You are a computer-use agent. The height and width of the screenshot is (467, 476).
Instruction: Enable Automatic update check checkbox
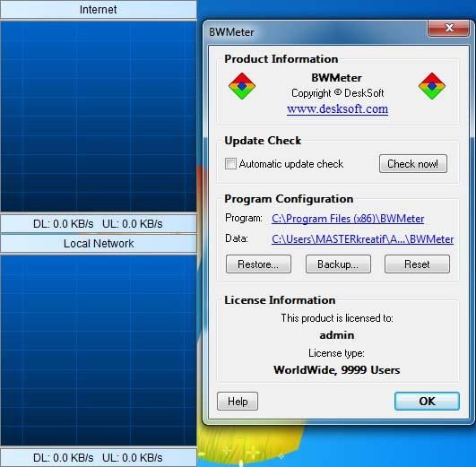230,164
